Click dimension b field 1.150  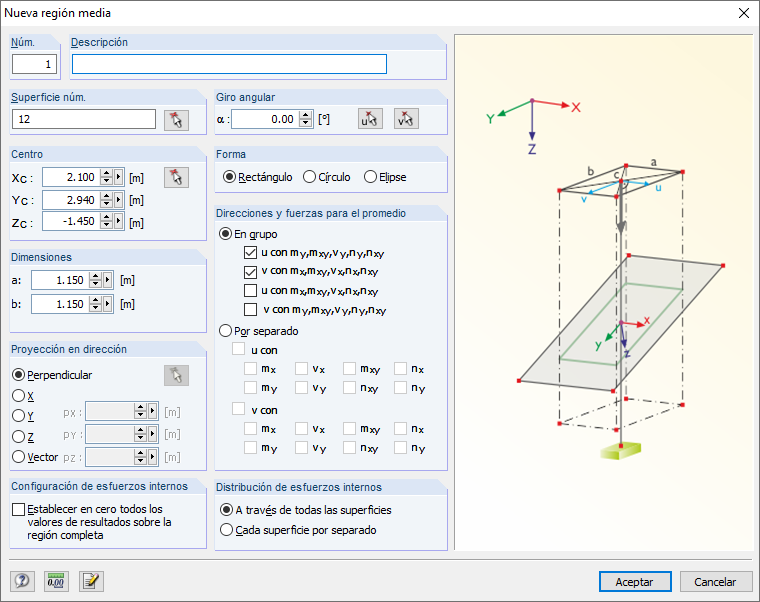point(60,304)
